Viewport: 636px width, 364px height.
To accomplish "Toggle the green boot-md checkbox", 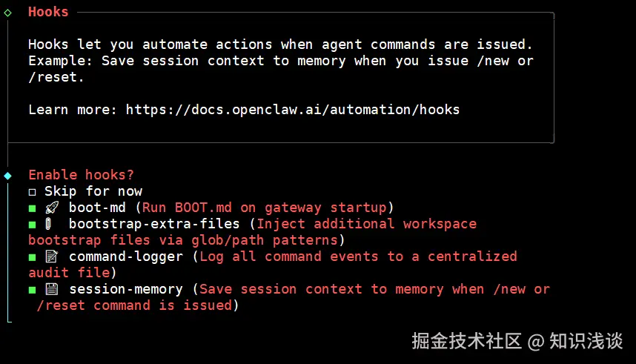I will click(x=33, y=208).
